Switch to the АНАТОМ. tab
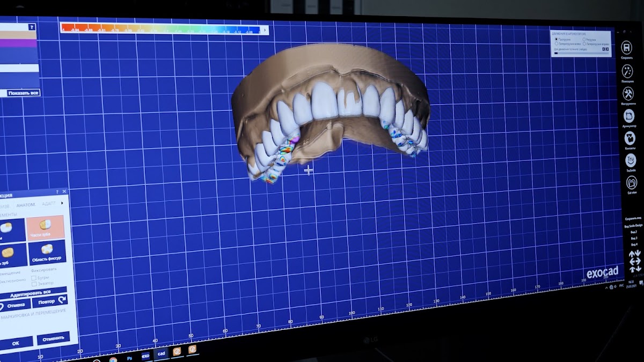The image size is (644, 362). [x=26, y=204]
